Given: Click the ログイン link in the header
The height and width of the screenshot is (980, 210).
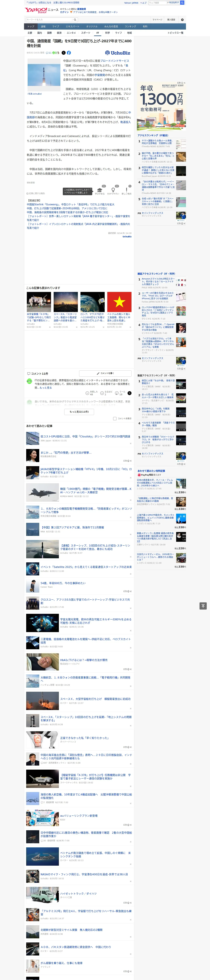Looking at the screenshot, I should point(64,12).
